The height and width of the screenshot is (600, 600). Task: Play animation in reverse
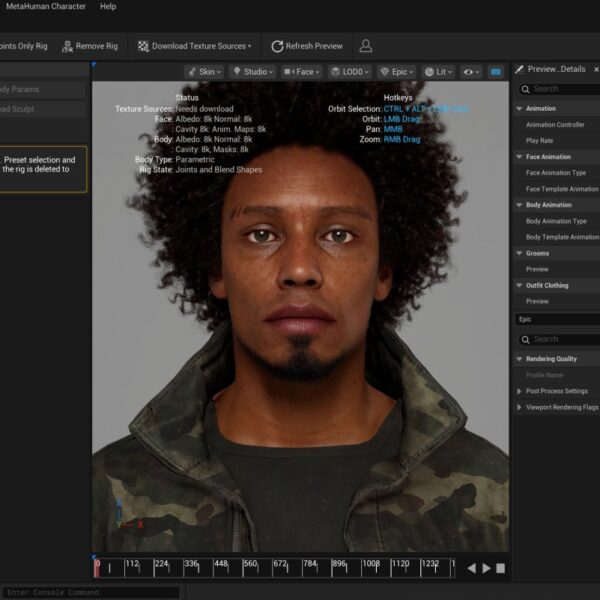click(472, 568)
